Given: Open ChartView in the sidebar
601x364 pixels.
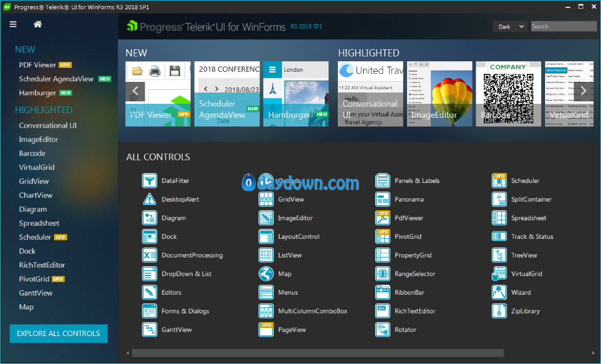Looking at the screenshot, I should point(35,195).
